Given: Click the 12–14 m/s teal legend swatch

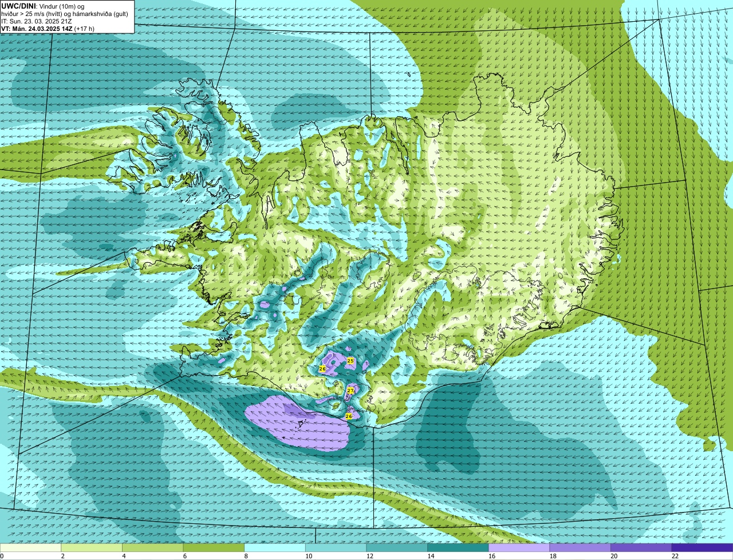Looking at the screenshot, I should 397,548.
